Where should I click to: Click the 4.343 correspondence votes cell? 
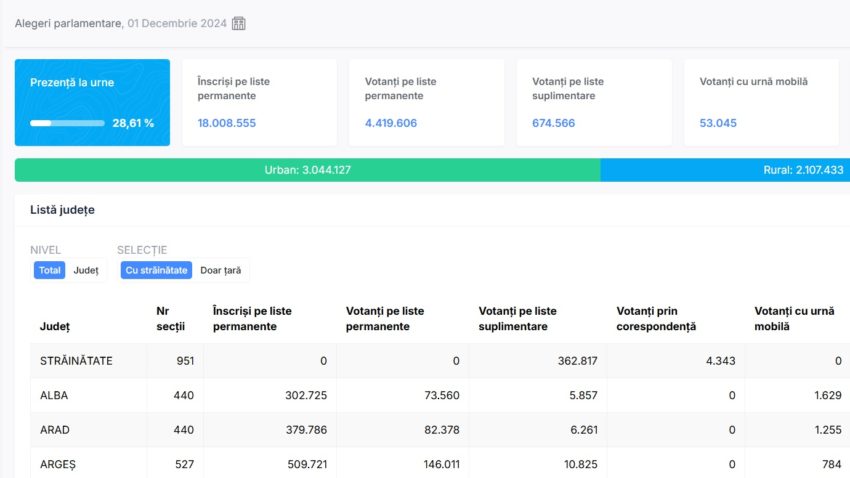click(720, 361)
